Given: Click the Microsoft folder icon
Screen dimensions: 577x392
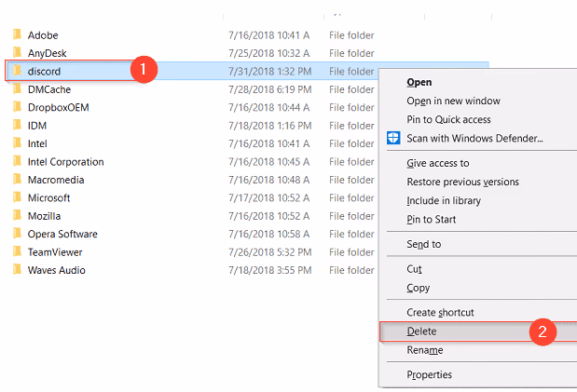Looking at the screenshot, I should 17,197.
